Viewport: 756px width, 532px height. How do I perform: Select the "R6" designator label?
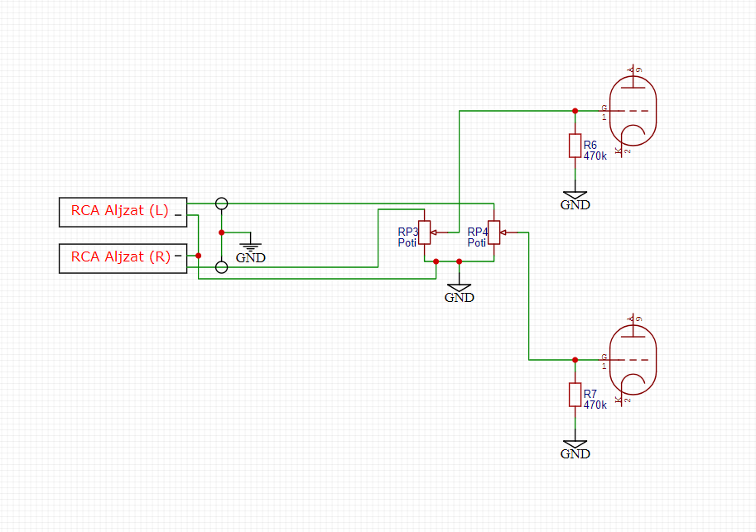(590, 145)
